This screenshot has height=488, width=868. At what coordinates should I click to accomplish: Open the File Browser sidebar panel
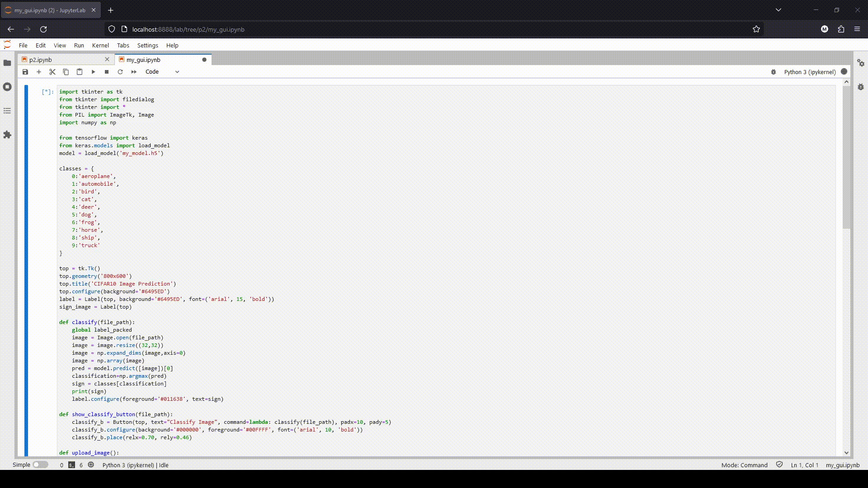pyautogui.click(x=7, y=63)
